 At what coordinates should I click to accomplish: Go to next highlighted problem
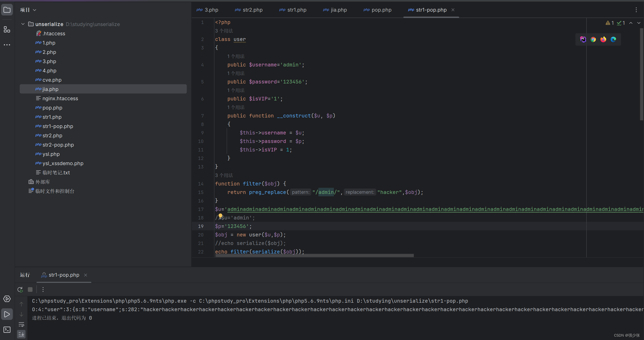(x=639, y=23)
